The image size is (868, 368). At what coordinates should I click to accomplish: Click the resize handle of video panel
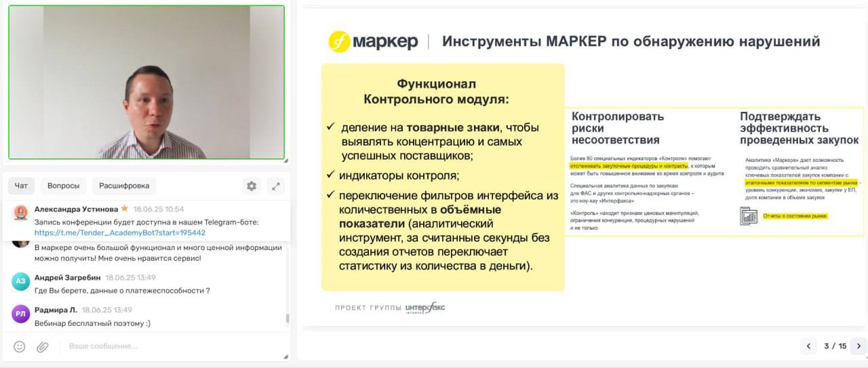coord(285,161)
